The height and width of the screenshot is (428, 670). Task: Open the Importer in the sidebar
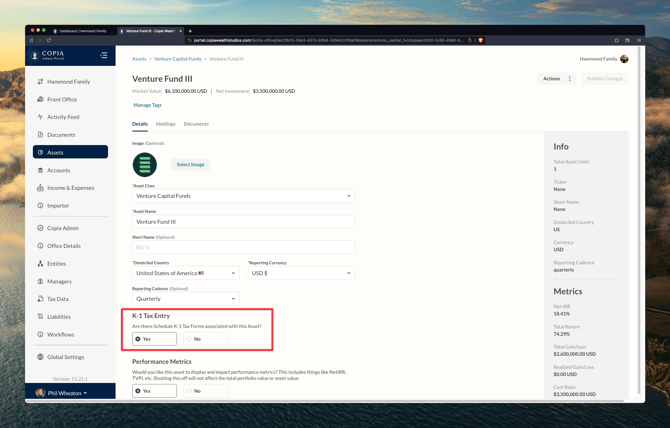pos(58,206)
